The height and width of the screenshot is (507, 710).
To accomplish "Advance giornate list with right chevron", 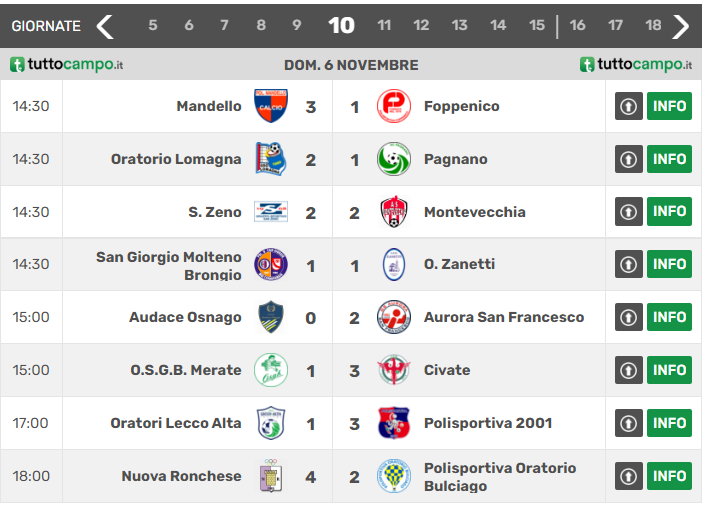I will [x=681, y=26].
